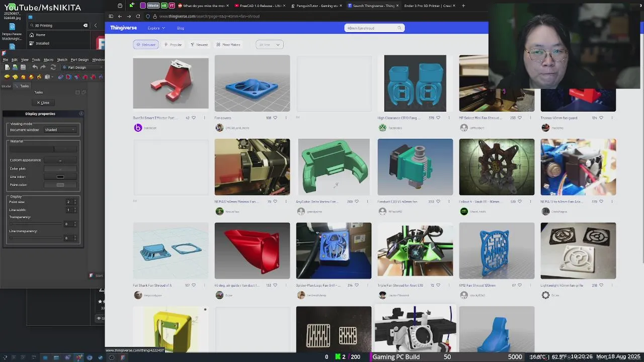Viewport: 644px width, 362px height.
Task: Click the browser forward arrow
Action: click(x=129, y=16)
